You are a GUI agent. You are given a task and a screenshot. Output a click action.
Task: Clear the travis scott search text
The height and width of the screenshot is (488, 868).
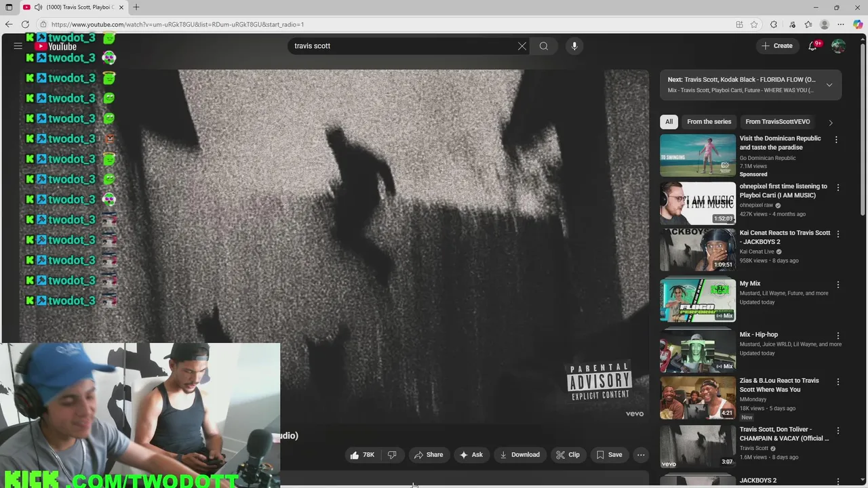click(x=522, y=46)
